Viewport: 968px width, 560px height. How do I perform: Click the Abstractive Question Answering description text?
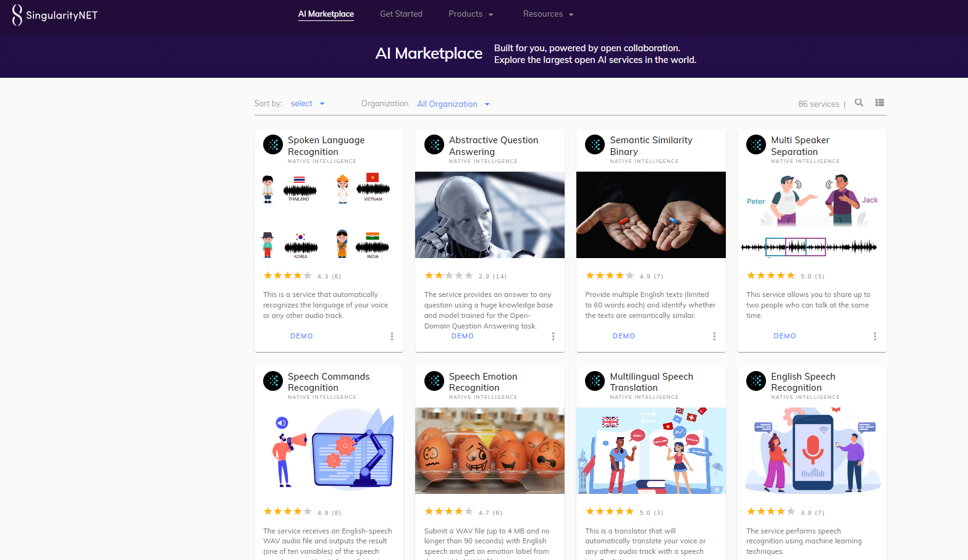tap(489, 310)
